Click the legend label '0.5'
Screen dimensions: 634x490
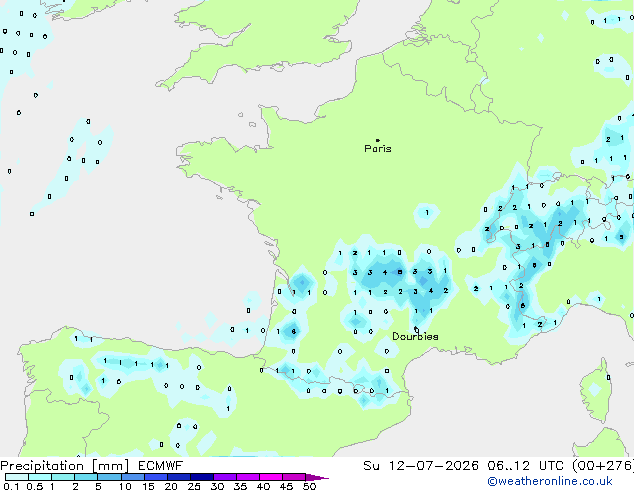click(34, 486)
